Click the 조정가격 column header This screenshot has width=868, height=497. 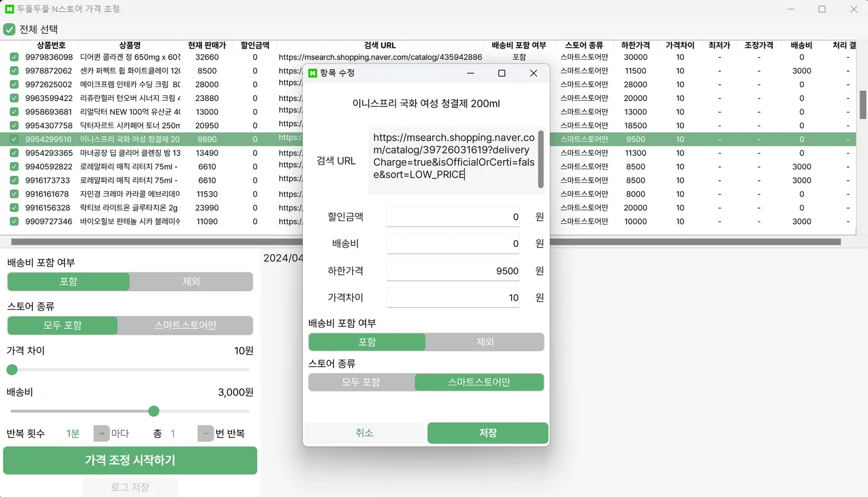click(759, 46)
